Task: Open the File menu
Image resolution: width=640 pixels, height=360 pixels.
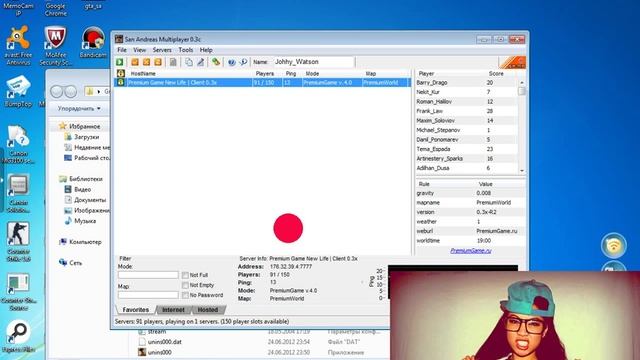Action: pyautogui.click(x=122, y=50)
